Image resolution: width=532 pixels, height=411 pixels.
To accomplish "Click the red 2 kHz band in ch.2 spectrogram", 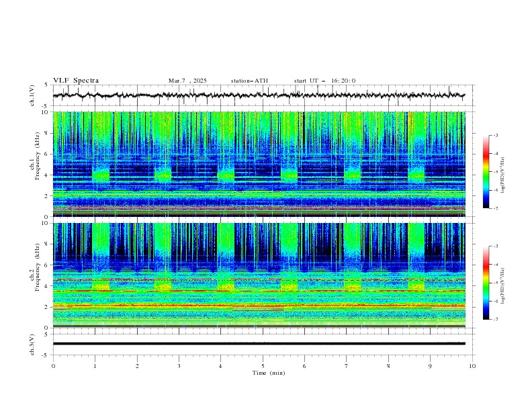I will click(x=259, y=306).
